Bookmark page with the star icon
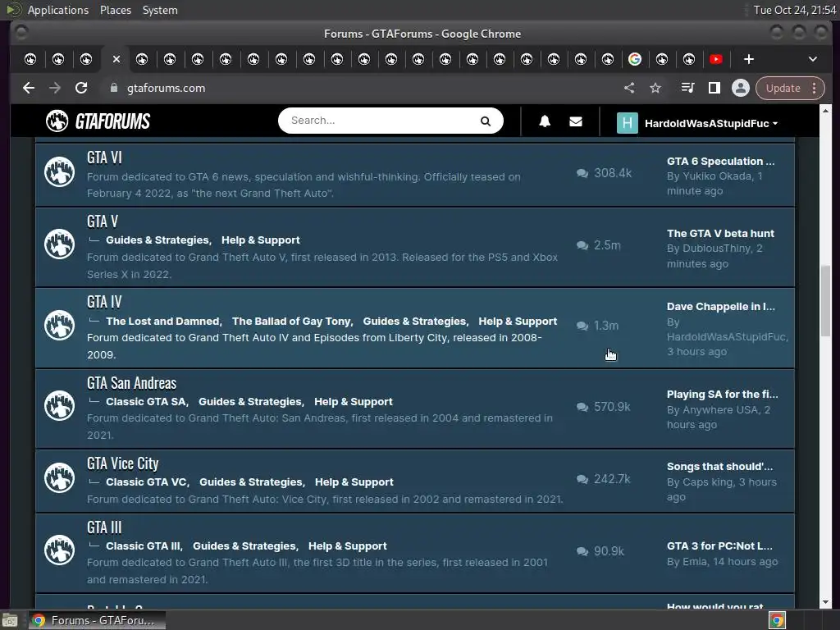Image resolution: width=840 pixels, height=630 pixels. tap(655, 88)
